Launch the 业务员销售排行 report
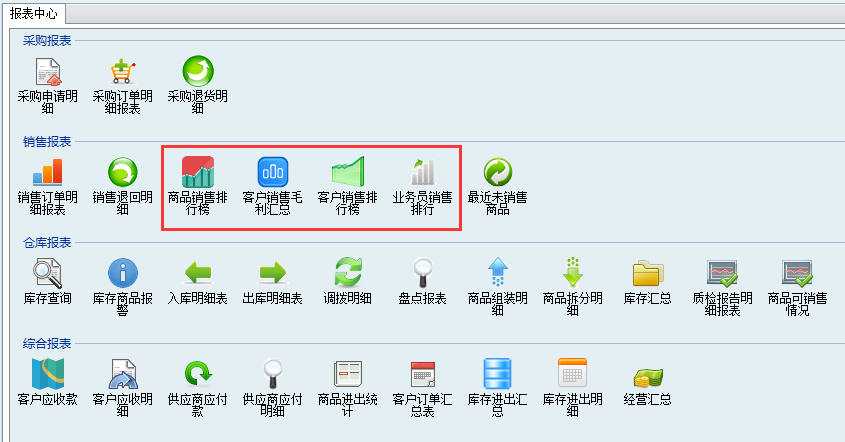This screenshot has height=442, width=845. pos(422,171)
